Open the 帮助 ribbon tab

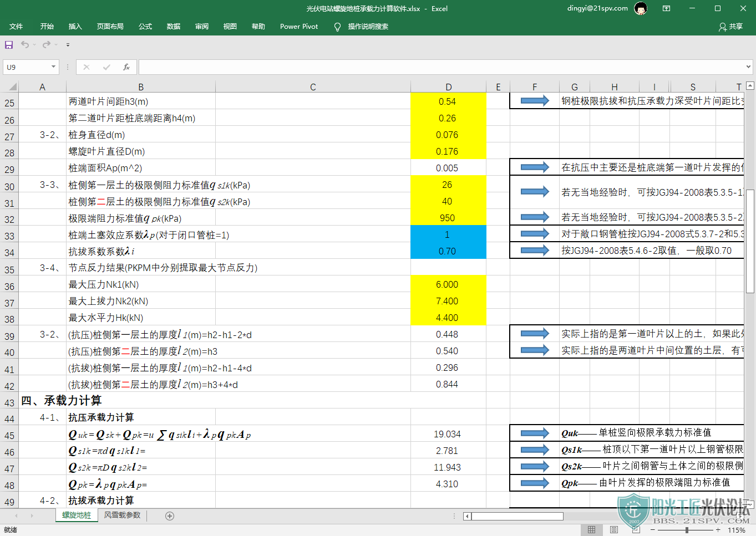(258, 27)
